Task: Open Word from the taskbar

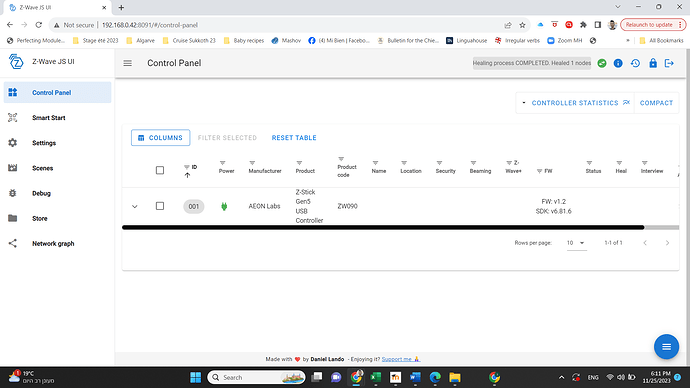Action: tap(415, 377)
